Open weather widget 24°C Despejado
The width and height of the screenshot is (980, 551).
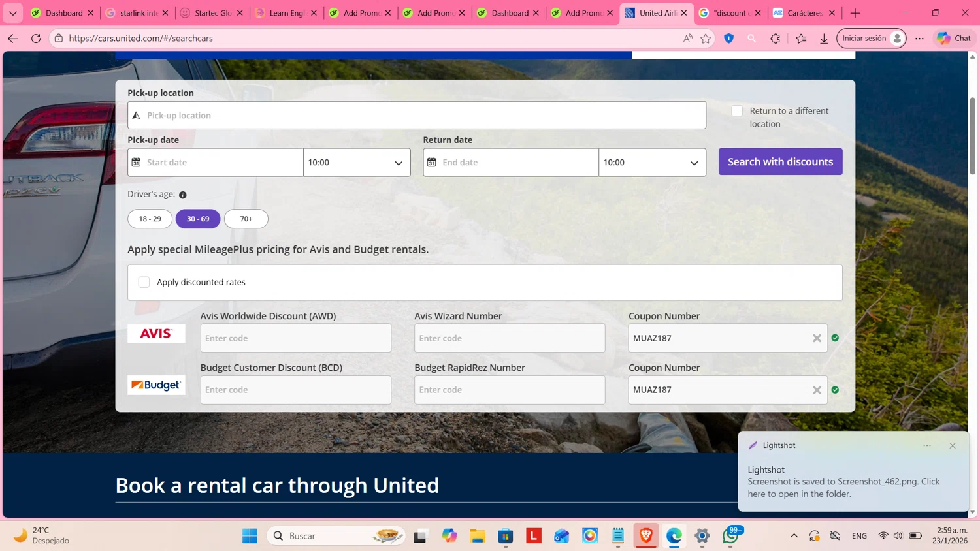[42, 535]
